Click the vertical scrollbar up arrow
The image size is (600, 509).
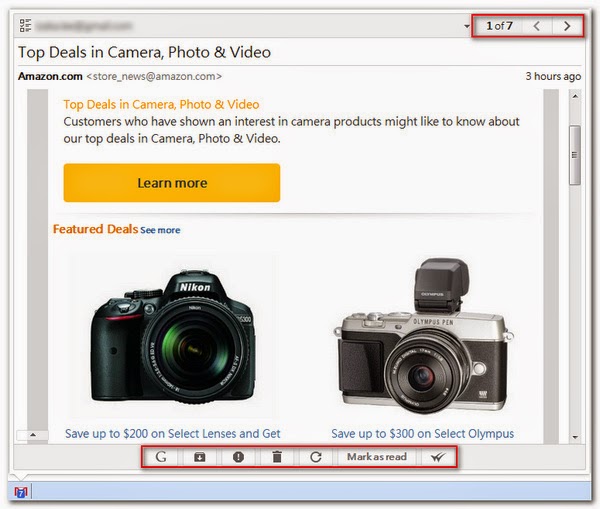click(575, 96)
